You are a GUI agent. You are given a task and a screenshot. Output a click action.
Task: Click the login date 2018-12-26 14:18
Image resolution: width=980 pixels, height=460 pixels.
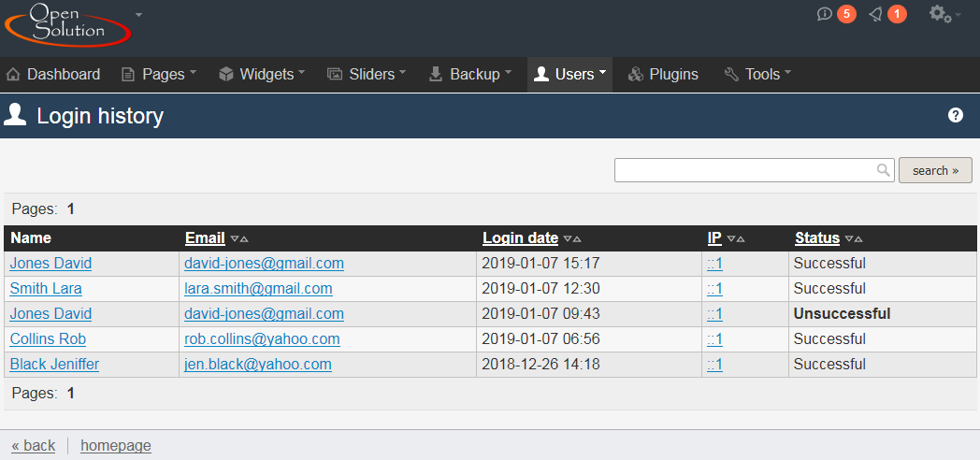point(540,365)
